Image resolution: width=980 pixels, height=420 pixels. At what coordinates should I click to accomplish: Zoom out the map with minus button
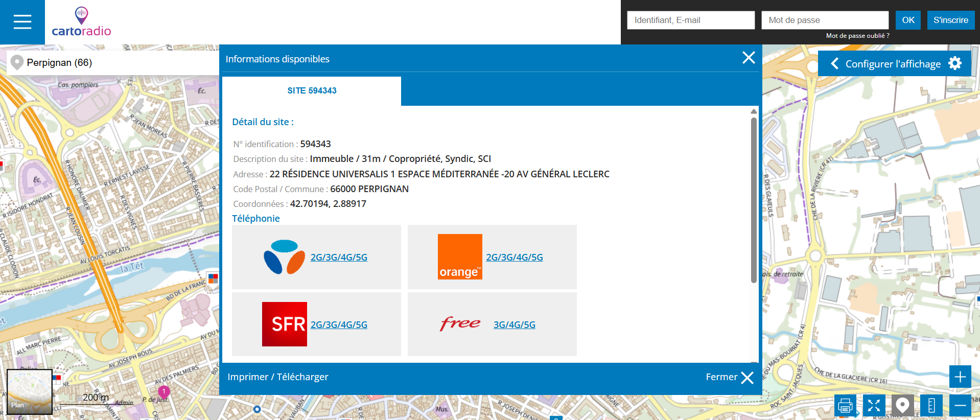(x=960, y=406)
